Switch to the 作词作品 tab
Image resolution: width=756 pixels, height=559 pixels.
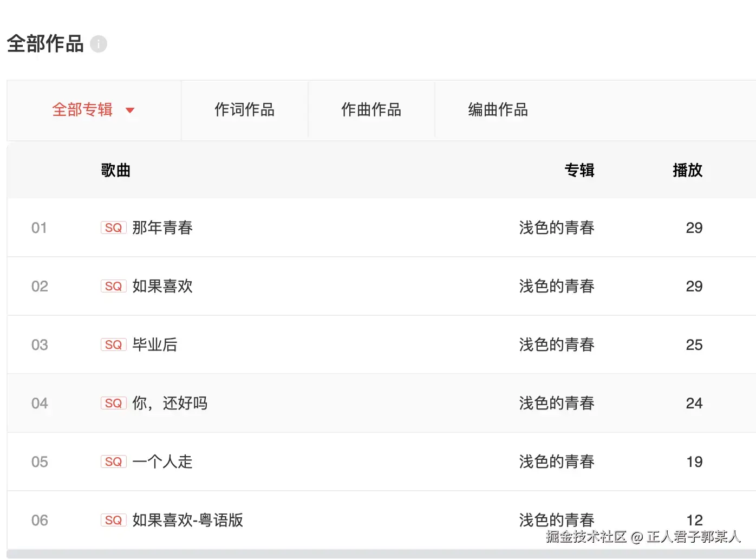[x=244, y=110]
